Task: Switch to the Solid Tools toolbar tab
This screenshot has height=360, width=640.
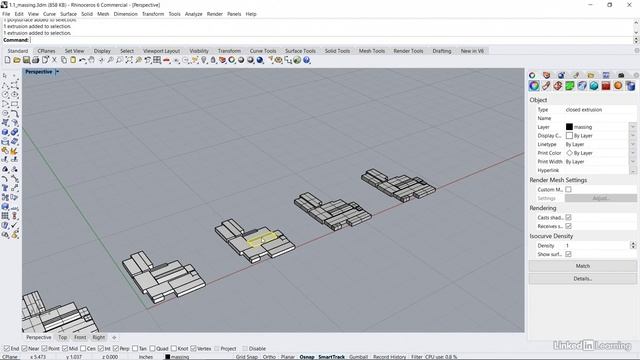Action: (337, 51)
